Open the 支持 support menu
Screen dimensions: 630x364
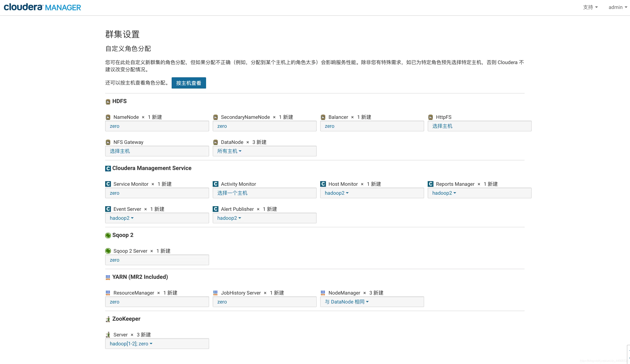coord(590,7)
